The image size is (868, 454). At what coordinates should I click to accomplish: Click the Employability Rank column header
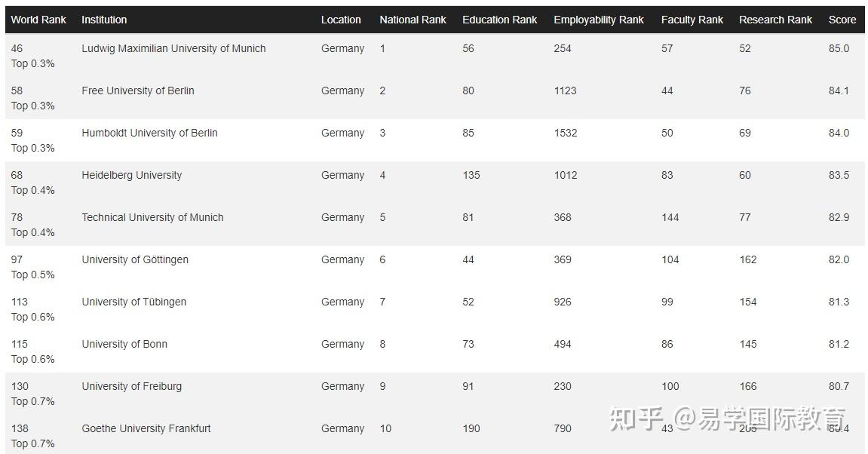(x=599, y=20)
